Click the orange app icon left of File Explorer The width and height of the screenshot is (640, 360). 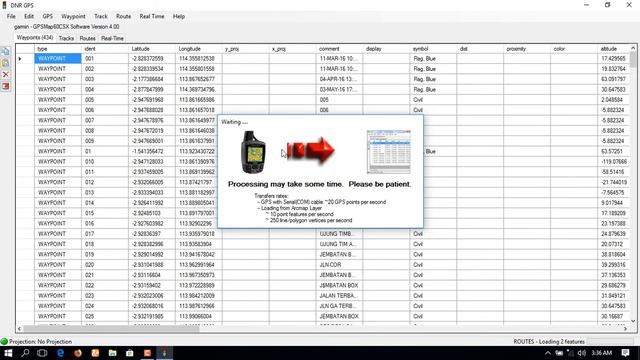(x=95, y=353)
